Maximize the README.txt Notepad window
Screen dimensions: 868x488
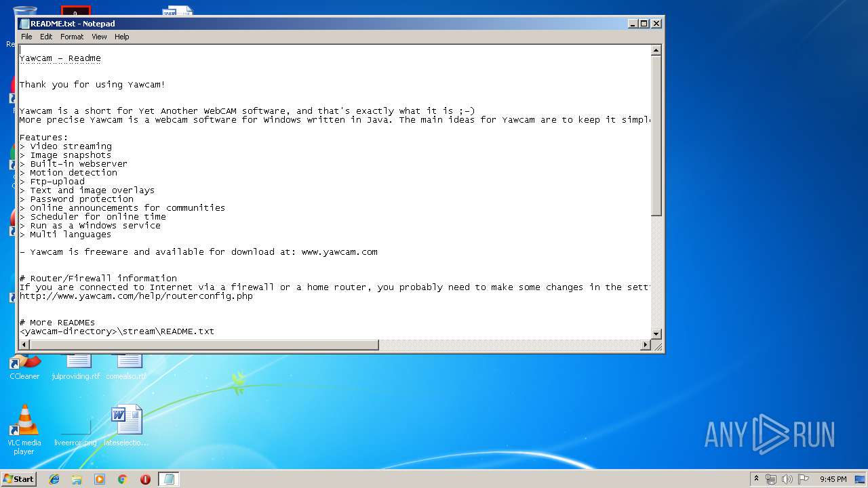coord(644,23)
